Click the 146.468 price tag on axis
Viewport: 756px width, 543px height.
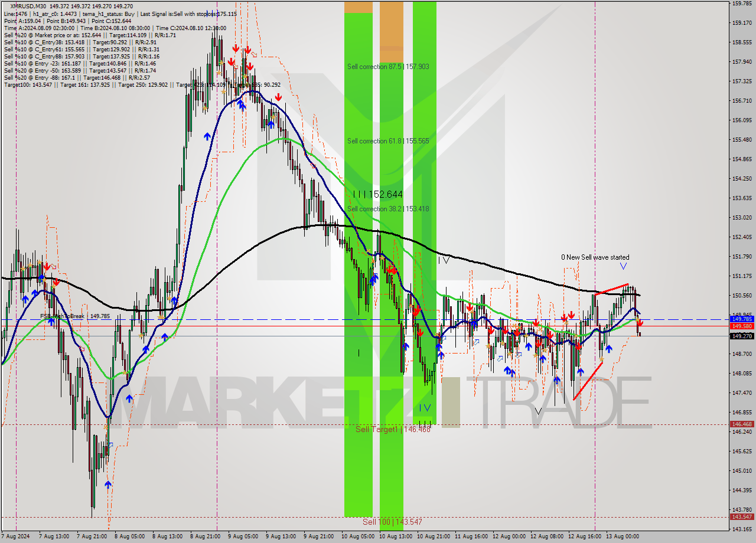click(742, 424)
